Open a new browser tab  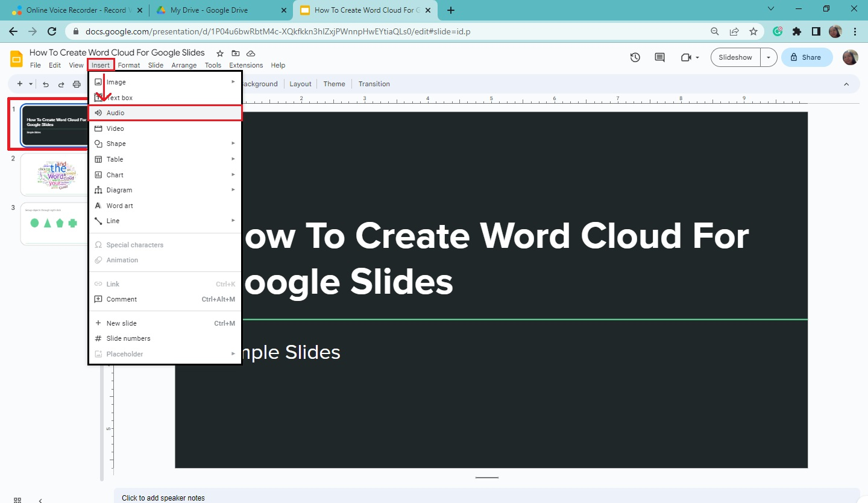[x=451, y=10]
